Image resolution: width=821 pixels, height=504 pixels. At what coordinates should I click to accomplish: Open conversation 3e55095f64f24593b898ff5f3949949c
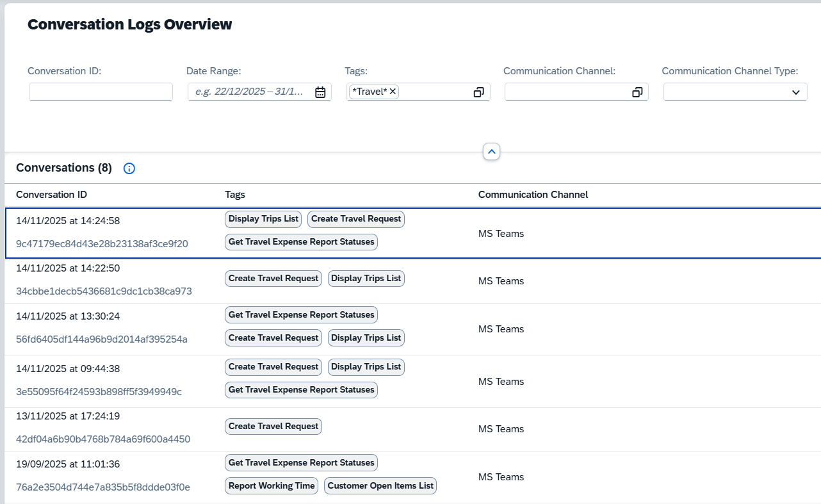click(99, 391)
